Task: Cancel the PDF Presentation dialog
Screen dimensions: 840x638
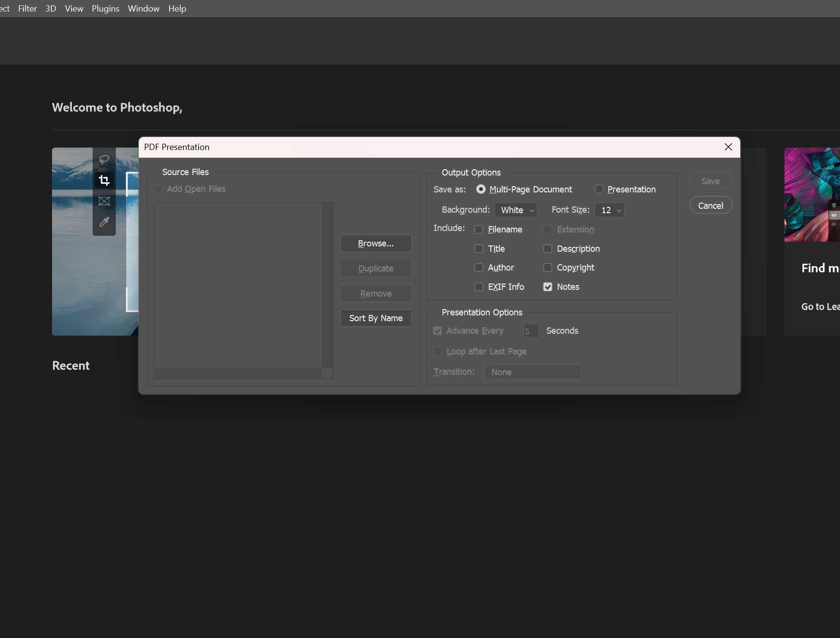Action: pos(711,205)
